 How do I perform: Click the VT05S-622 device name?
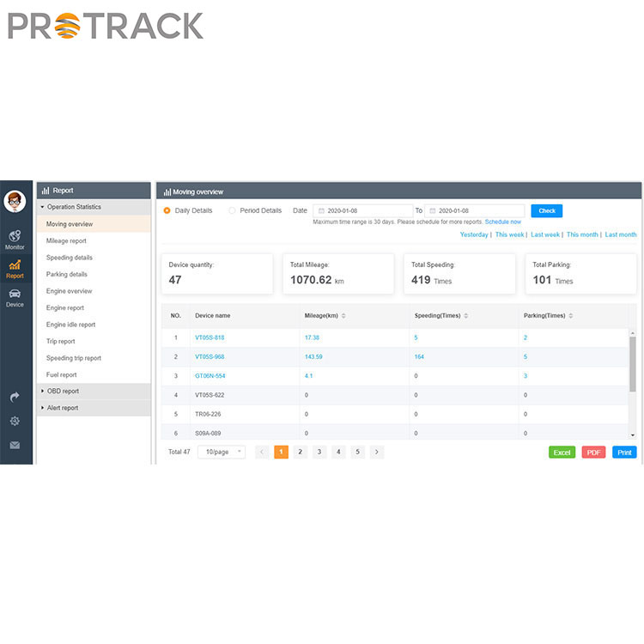(x=210, y=395)
